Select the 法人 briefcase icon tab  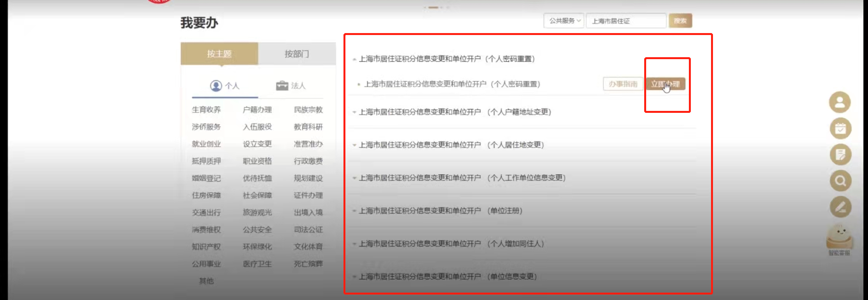coord(291,86)
